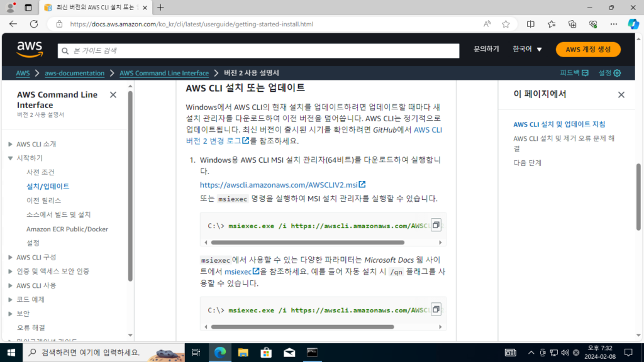Click the 피드백 feedback button
Image resolution: width=644 pixels, height=362 pixels.
click(x=574, y=73)
